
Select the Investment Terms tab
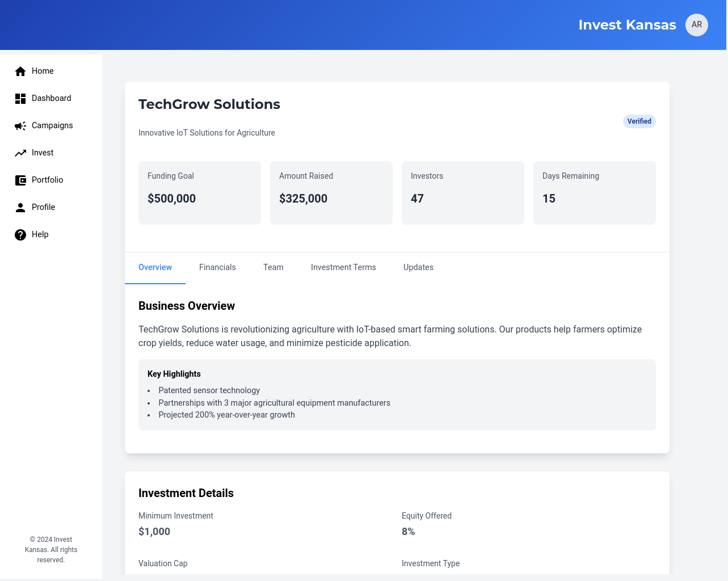click(x=343, y=267)
